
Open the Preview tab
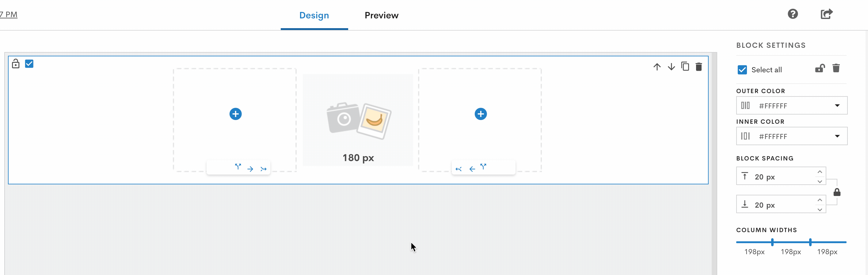[x=381, y=16]
